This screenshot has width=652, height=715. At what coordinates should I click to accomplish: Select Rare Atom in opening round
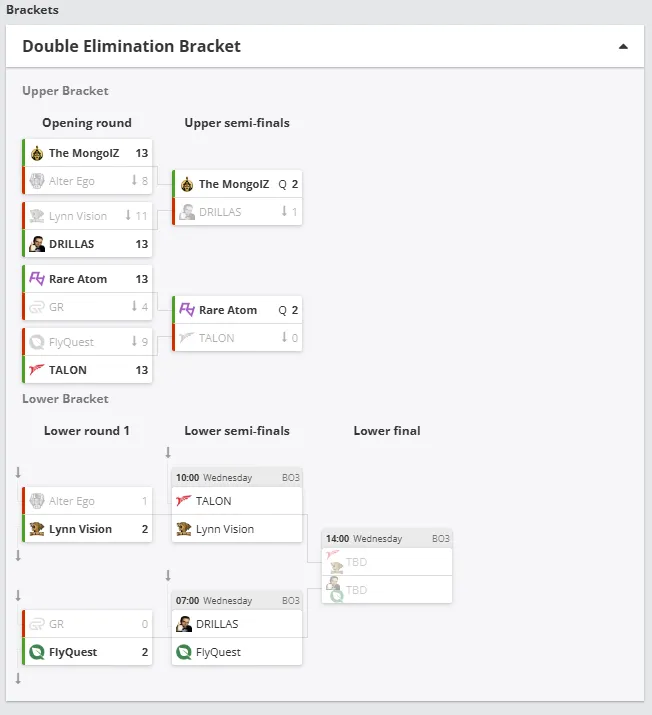tap(87, 279)
